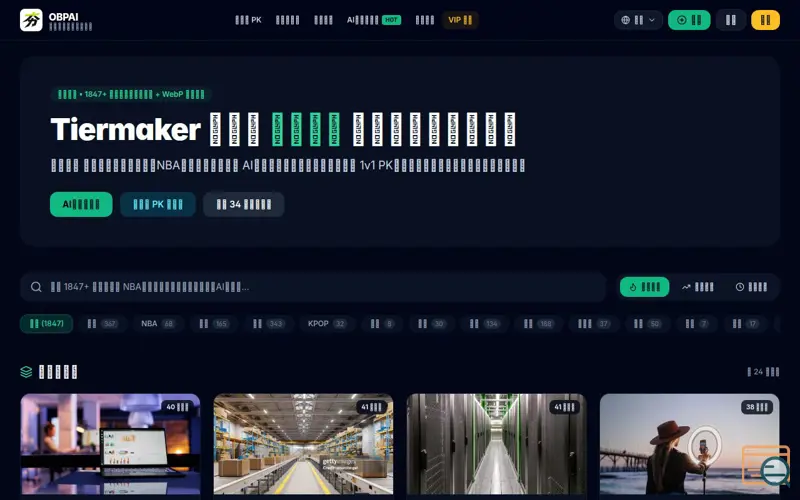Select the category chip with count 8
The height and width of the screenshot is (500, 800).
click(x=382, y=323)
